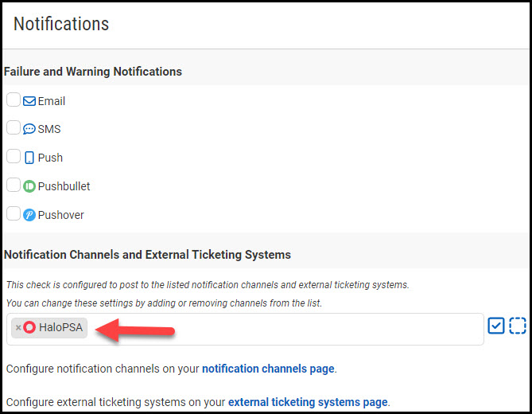Enable the Email notification checkbox
Image resolution: width=532 pixels, height=414 pixels.
pos(14,100)
